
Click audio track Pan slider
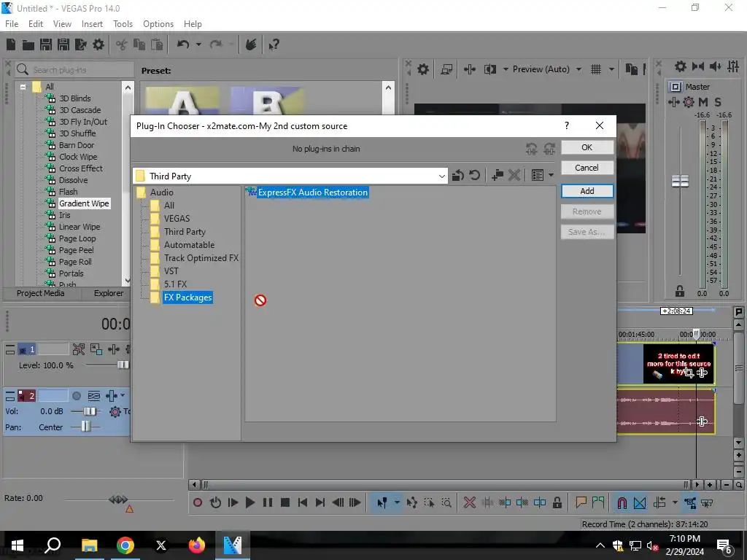(x=85, y=427)
